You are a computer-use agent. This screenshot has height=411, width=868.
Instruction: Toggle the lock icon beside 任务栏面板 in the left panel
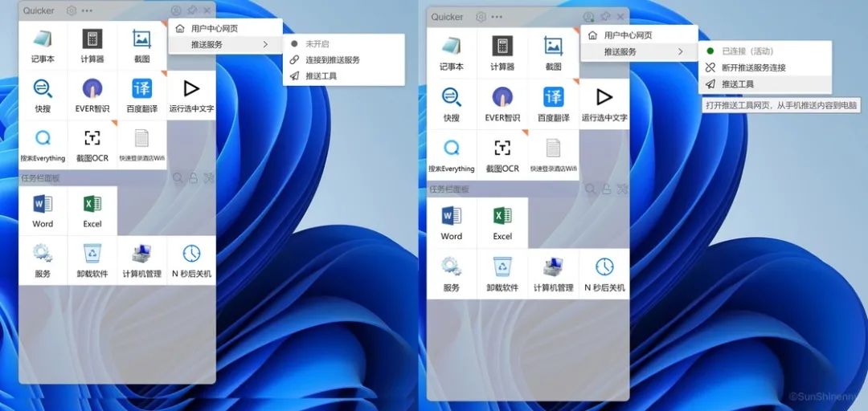pos(193,178)
